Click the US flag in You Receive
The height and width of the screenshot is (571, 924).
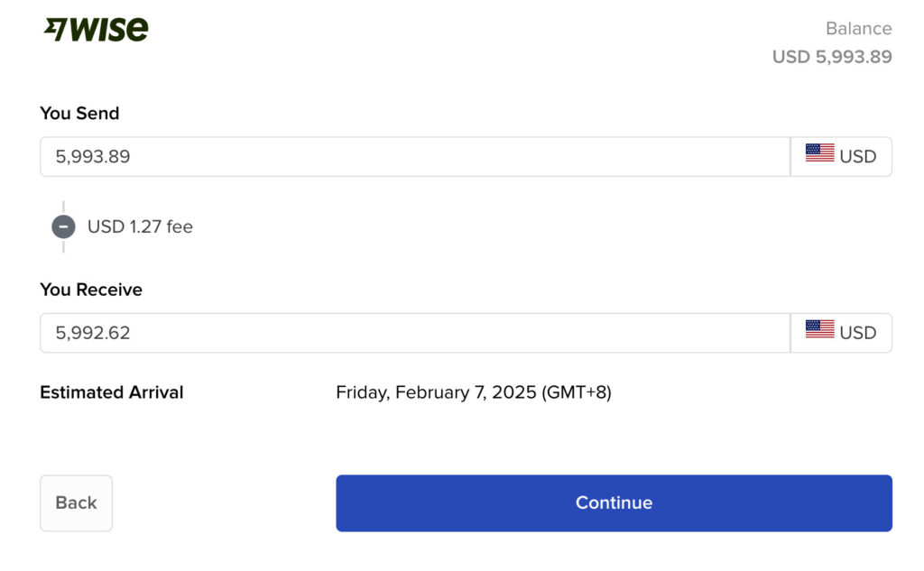(x=819, y=331)
